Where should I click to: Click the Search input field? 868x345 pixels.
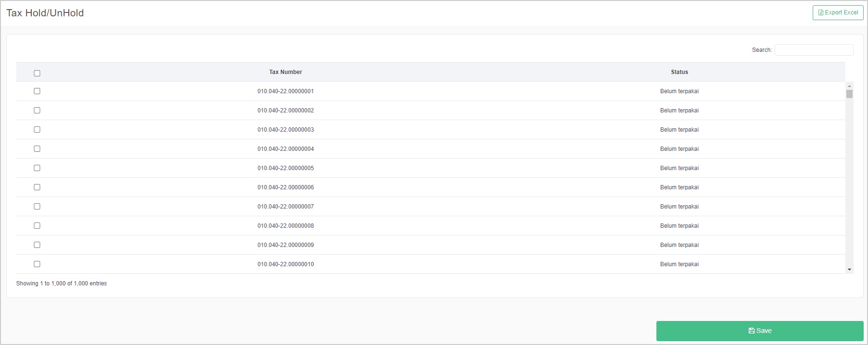tap(814, 50)
